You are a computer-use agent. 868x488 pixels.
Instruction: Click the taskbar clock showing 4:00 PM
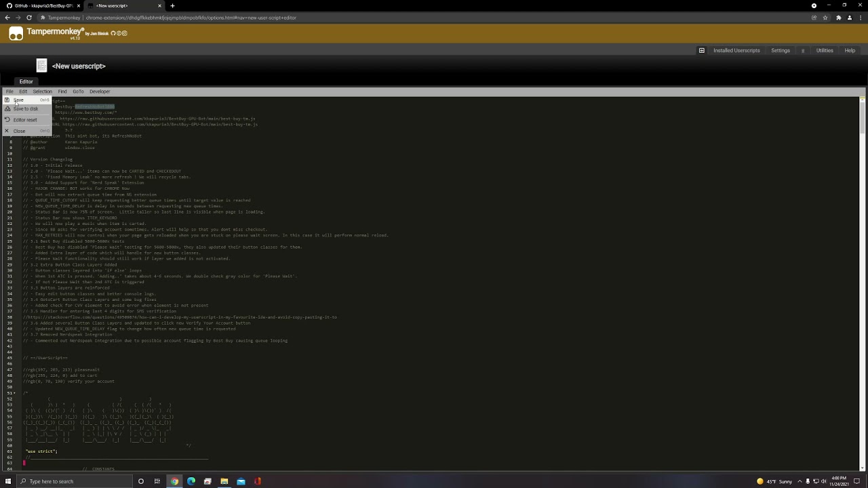(838, 481)
